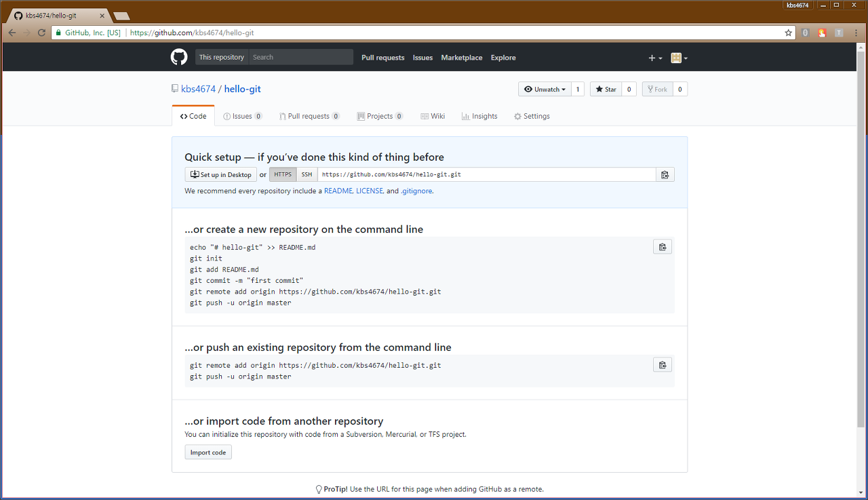Image resolution: width=868 pixels, height=500 pixels.
Task: Open the LICENSE recommendation link
Action: [370, 191]
